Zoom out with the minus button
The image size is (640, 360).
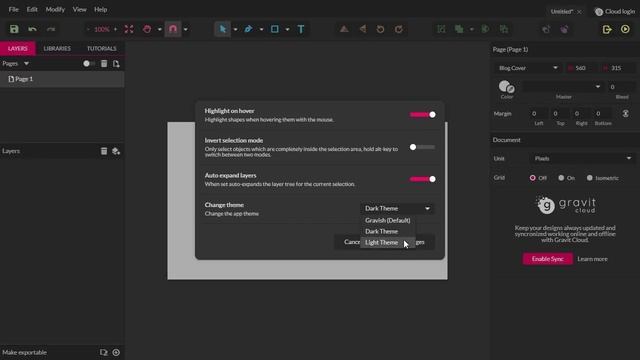point(88,29)
